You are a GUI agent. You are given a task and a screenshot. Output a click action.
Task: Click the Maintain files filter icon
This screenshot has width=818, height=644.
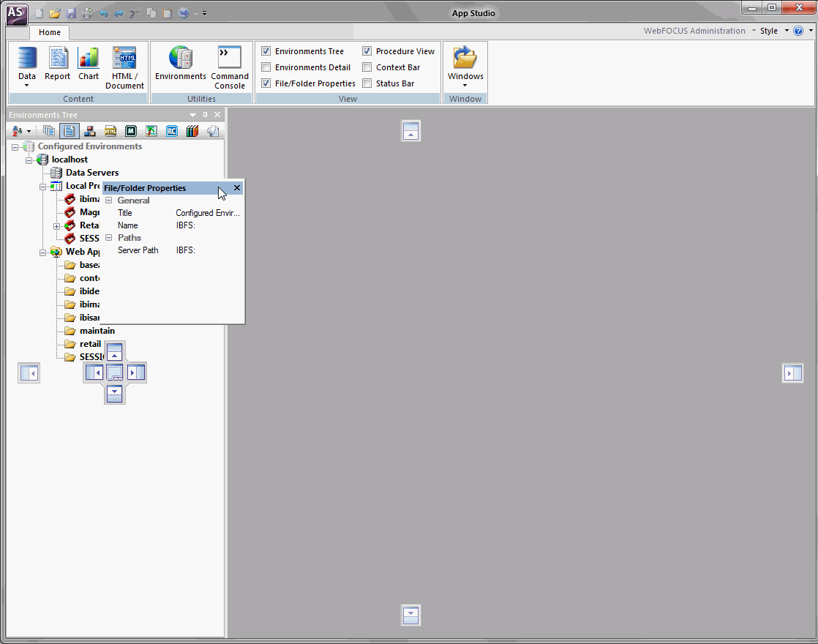131,131
